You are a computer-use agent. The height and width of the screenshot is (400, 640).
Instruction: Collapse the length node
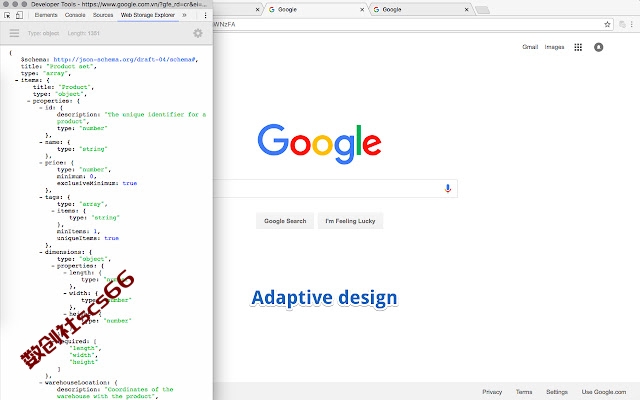pos(65,273)
